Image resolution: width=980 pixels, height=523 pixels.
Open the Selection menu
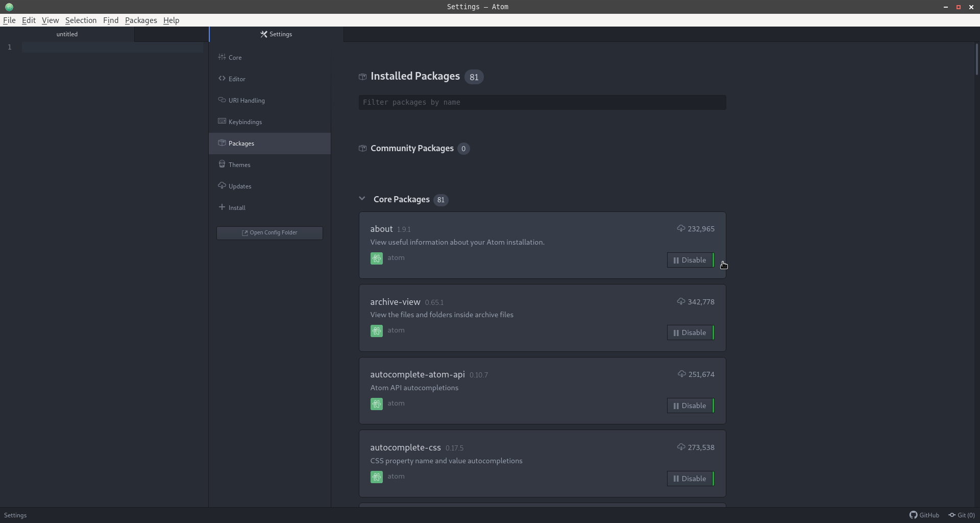(81, 20)
